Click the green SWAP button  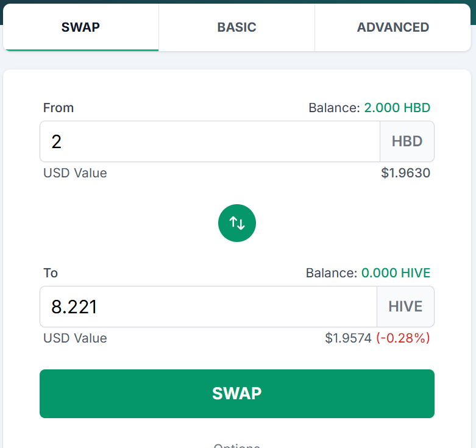coord(237,393)
